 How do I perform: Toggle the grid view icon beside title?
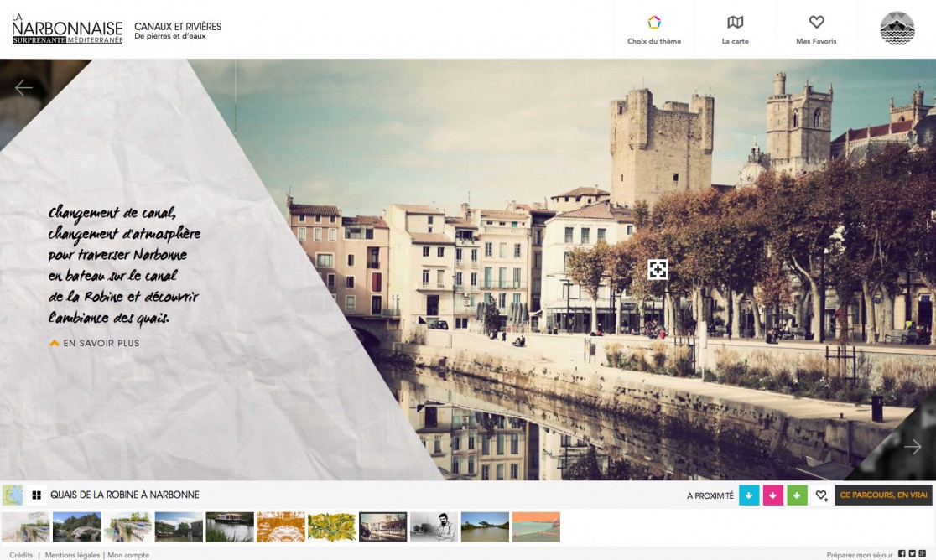pos(36,495)
